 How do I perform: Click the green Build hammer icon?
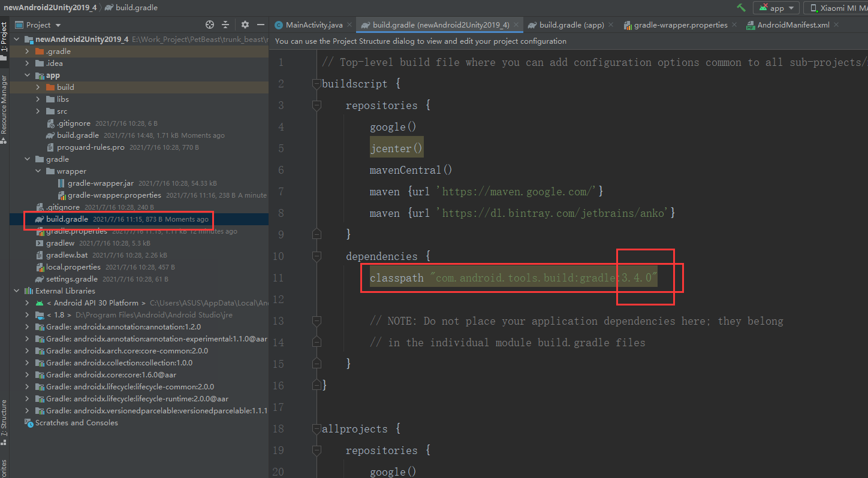[x=741, y=8]
